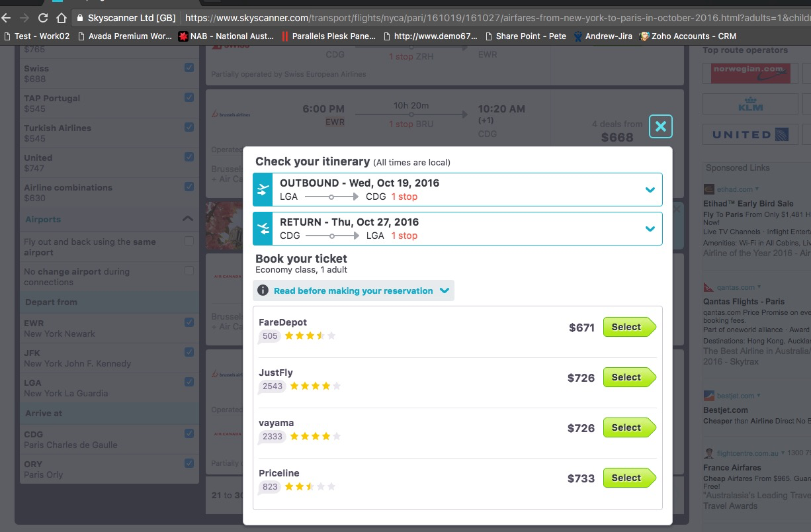Uncheck LGA New York La Guardia
Screen dimensions: 811x532
click(189, 382)
